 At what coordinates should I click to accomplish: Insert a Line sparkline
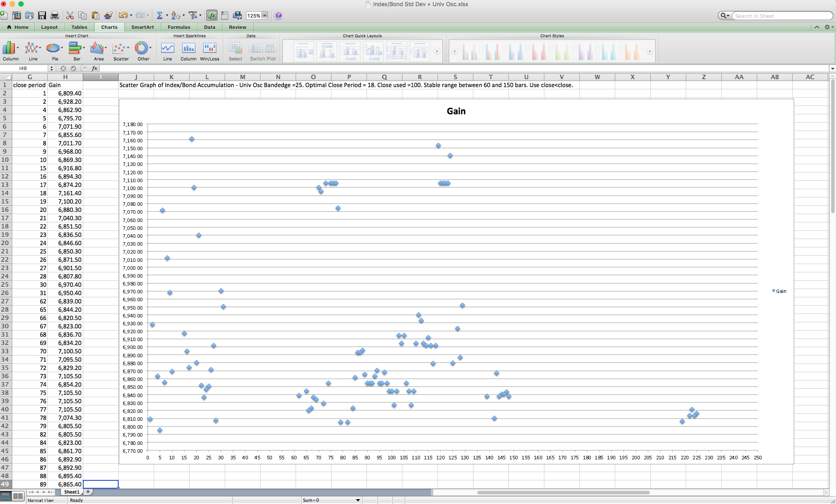[x=167, y=51]
